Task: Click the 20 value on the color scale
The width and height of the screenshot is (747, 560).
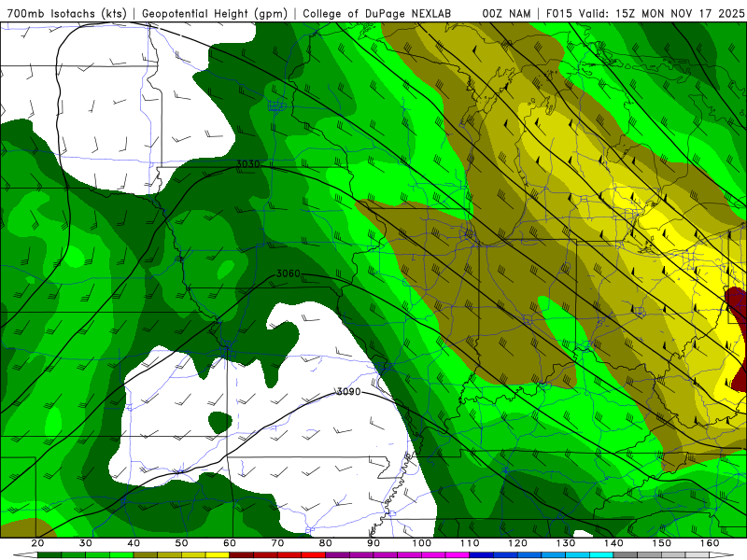Action: tap(37, 543)
